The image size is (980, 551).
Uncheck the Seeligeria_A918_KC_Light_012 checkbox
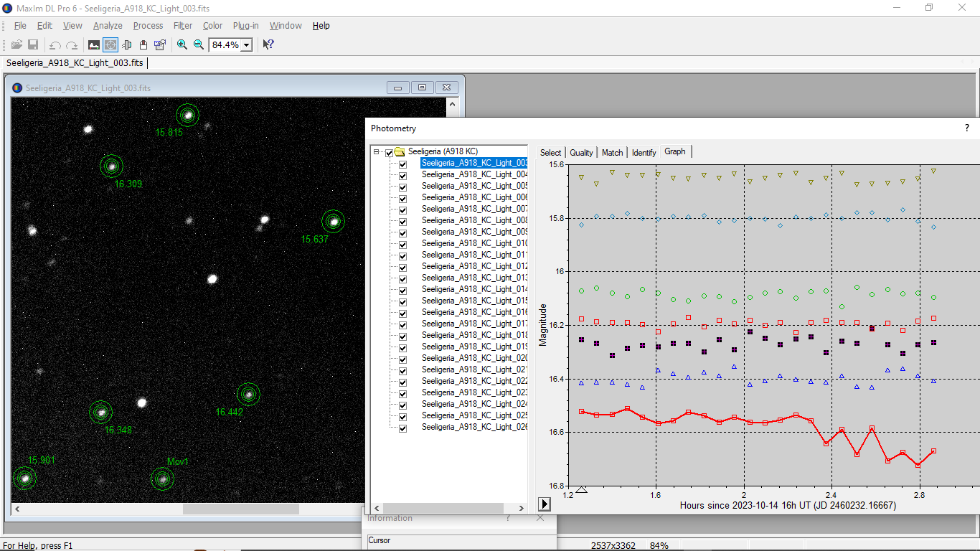coord(402,268)
